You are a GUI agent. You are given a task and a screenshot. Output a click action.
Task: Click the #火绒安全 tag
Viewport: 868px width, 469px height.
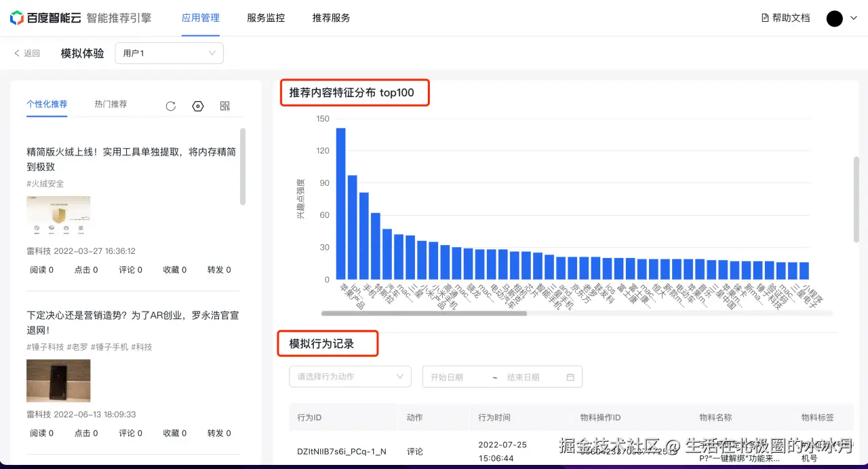point(45,184)
